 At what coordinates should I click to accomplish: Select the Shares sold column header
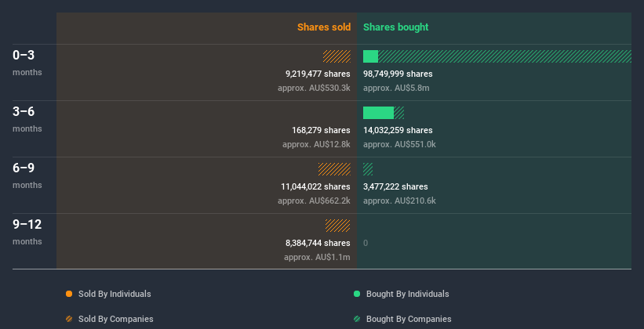[324, 27]
